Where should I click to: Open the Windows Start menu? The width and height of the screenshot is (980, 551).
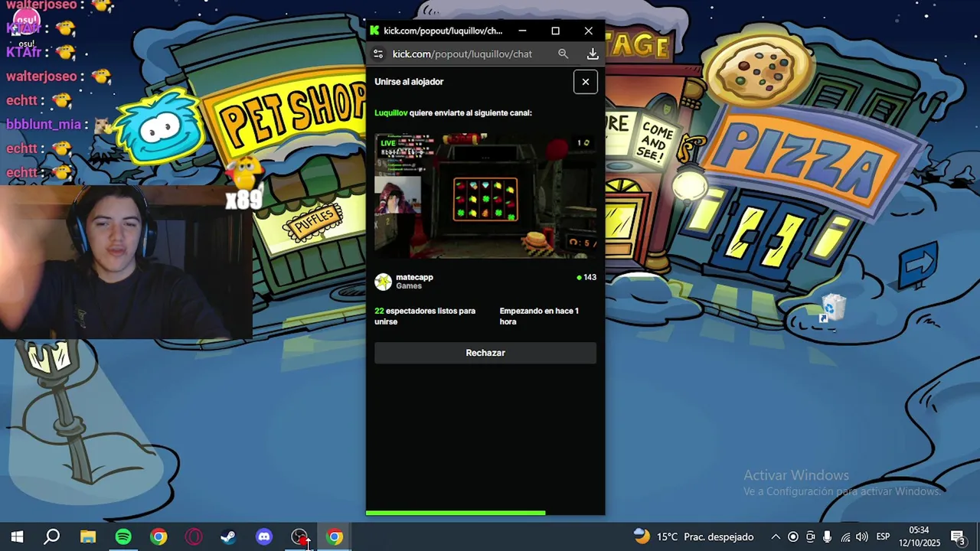pyautogui.click(x=17, y=536)
